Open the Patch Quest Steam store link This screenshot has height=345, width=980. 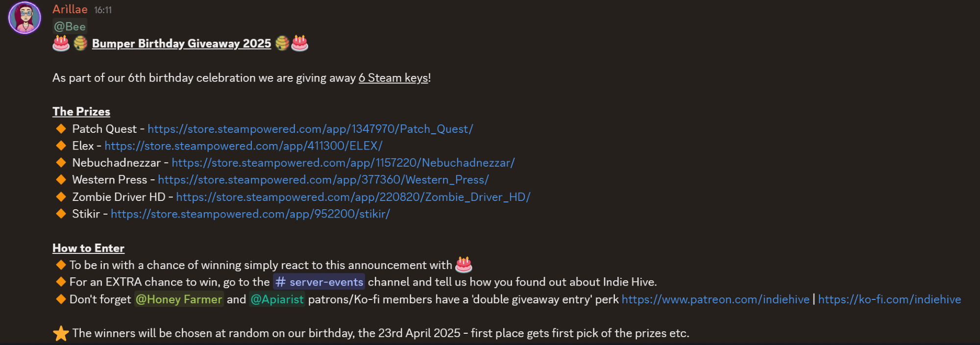[x=310, y=129]
